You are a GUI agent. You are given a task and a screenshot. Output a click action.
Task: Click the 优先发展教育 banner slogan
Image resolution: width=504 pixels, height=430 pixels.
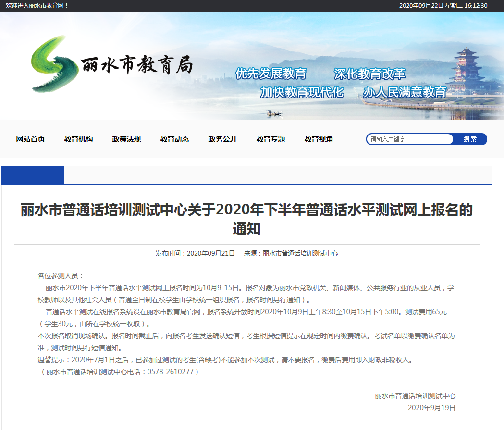pyautogui.click(x=271, y=74)
